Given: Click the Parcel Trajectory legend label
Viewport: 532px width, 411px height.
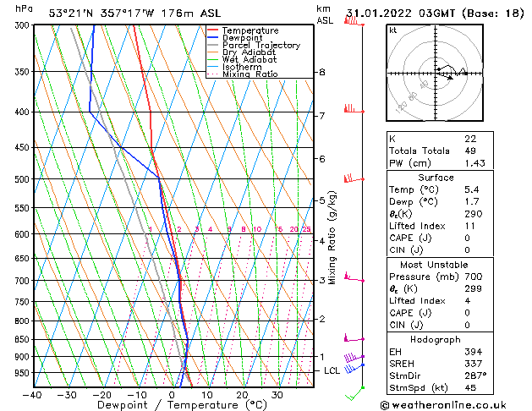Looking at the screenshot, I should [x=261, y=46].
